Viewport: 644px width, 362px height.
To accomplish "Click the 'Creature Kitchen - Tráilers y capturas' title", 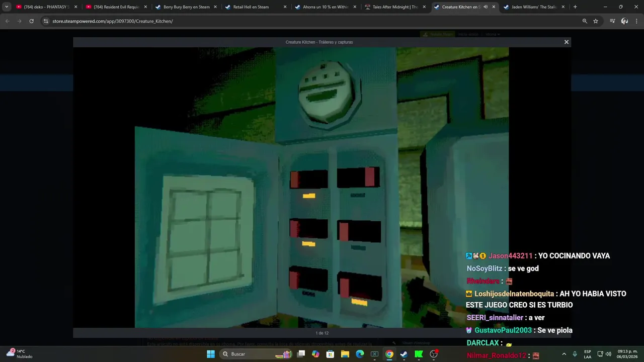I will pos(319,42).
